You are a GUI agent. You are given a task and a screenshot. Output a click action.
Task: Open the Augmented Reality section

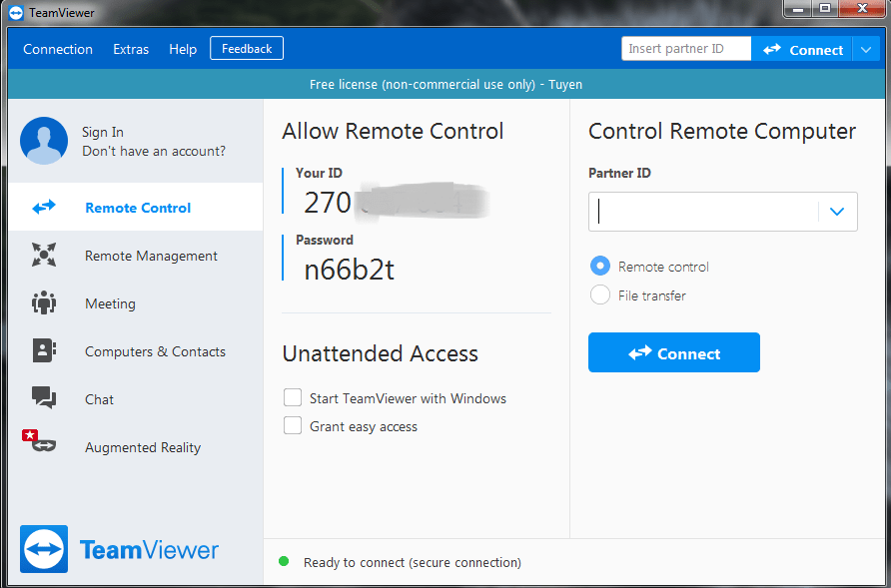click(135, 447)
